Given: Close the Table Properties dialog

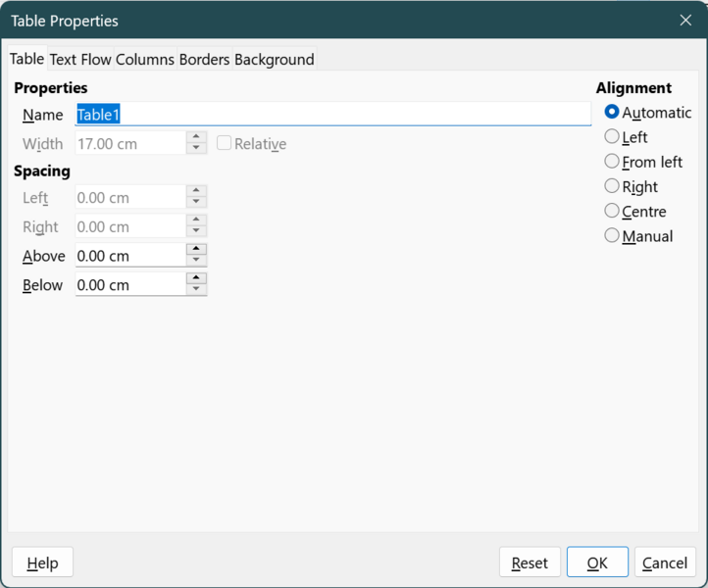Looking at the screenshot, I should [x=685, y=21].
